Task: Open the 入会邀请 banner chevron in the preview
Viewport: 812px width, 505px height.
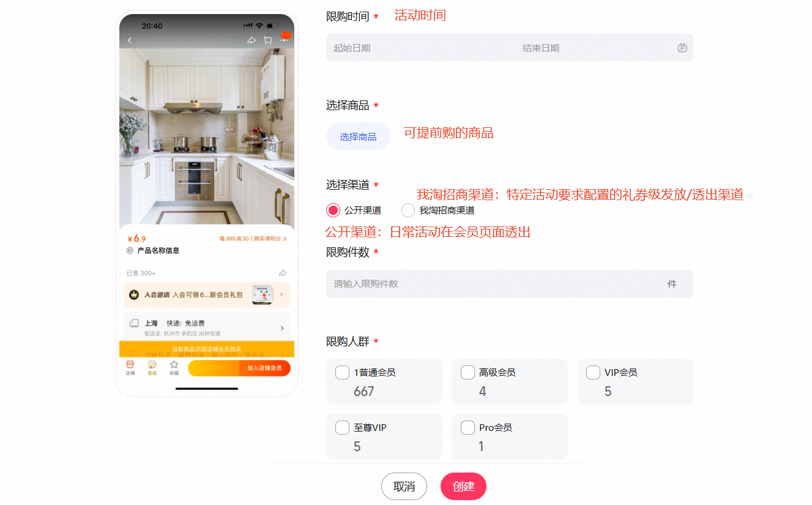Action: [281, 295]
